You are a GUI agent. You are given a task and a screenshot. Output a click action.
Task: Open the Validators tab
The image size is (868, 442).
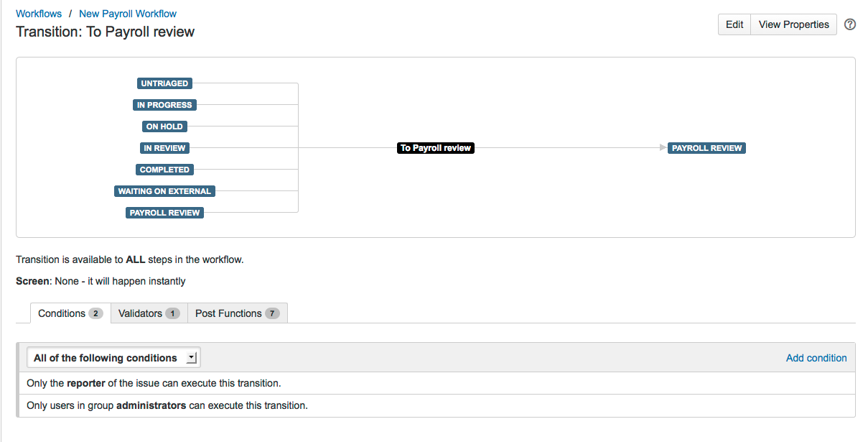[x=149, y=313]
